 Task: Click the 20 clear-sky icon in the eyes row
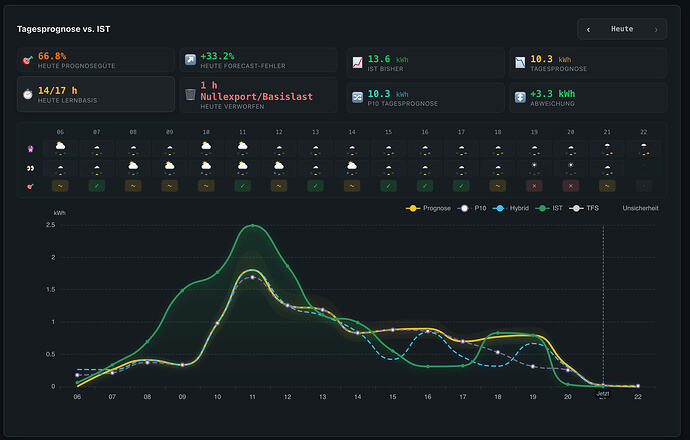[571, 166]
